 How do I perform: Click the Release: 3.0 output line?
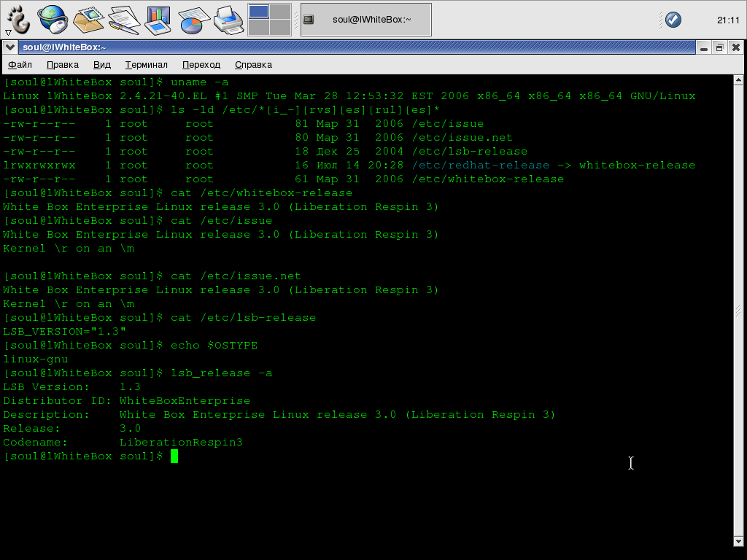72,429
